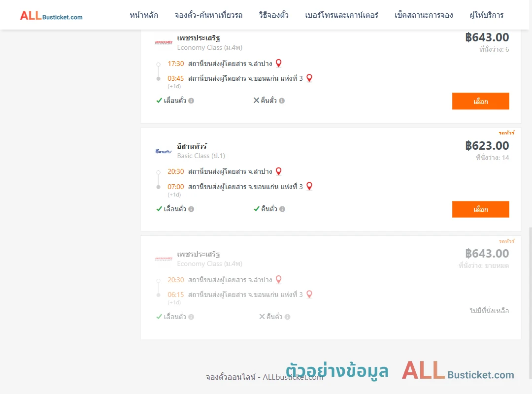
Task: Click map pin for 07:00 ขอนแก่น arrival
Action: (x=309, y=186)
